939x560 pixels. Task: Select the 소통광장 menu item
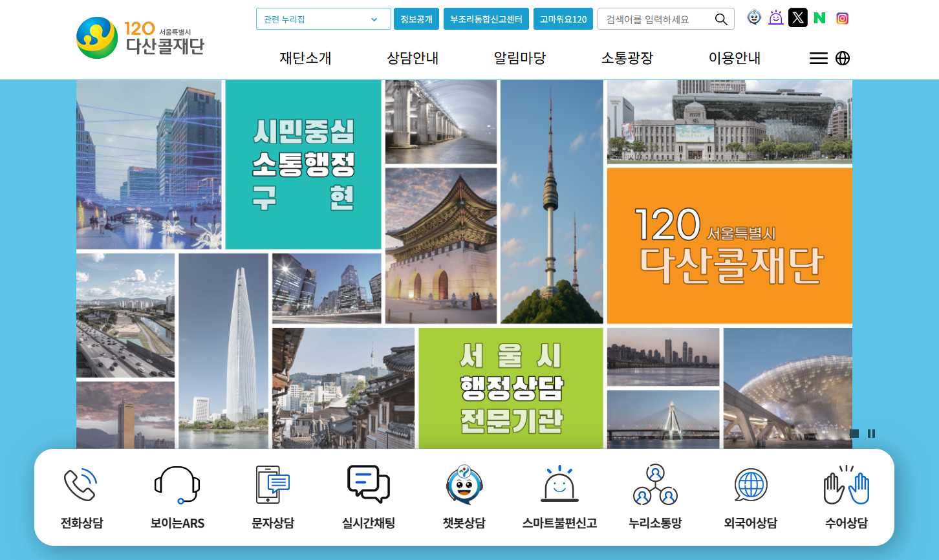626,58
